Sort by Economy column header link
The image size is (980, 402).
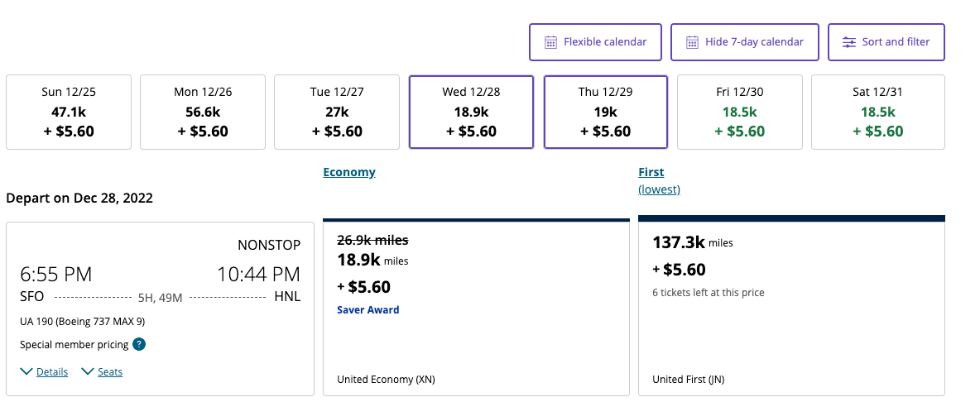click(x=348, y=172)
